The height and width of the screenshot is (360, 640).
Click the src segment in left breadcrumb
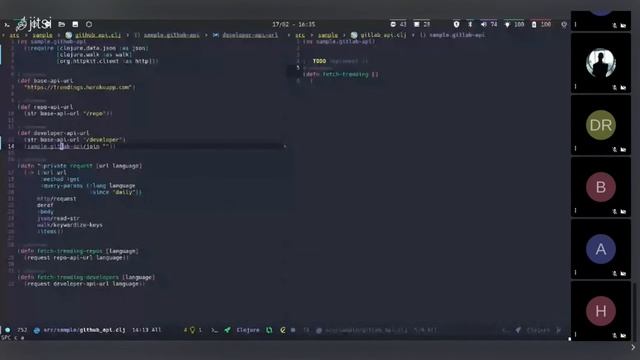click(x=14, y=35)
